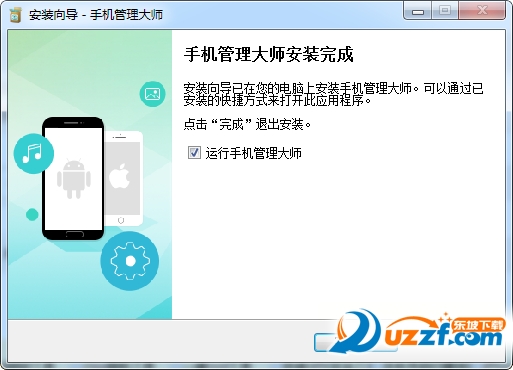Click the black Android phone home button

[x=75, y=234]
